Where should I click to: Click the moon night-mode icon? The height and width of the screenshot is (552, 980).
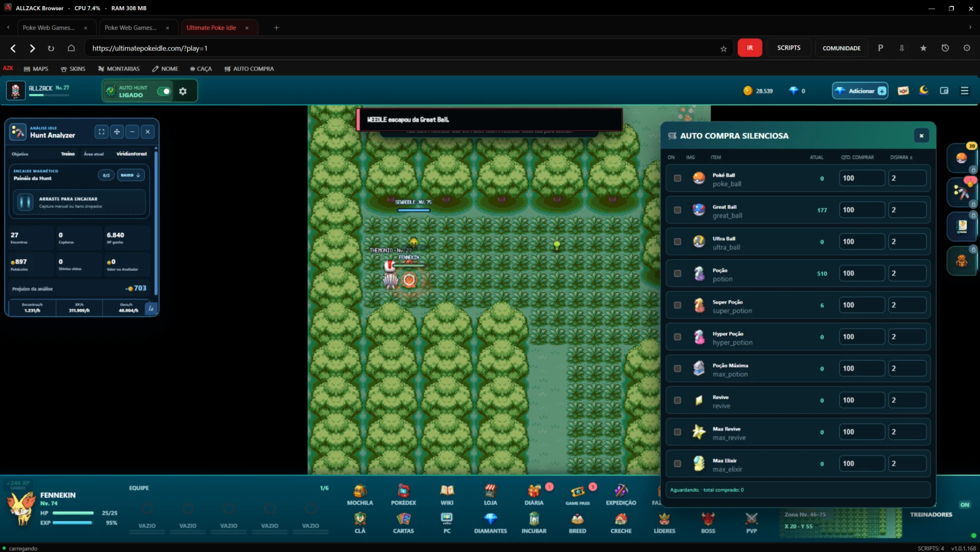tap(924, 91)
